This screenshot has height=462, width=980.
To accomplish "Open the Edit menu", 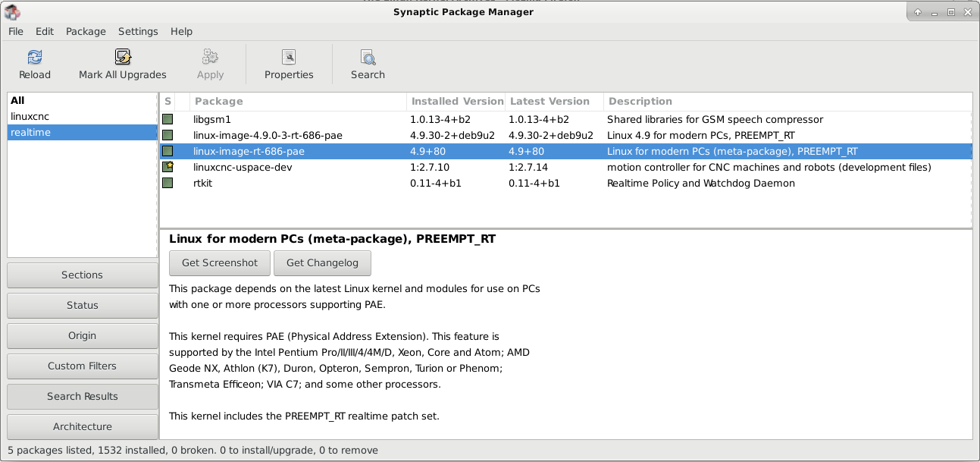I will pos(45,31).
